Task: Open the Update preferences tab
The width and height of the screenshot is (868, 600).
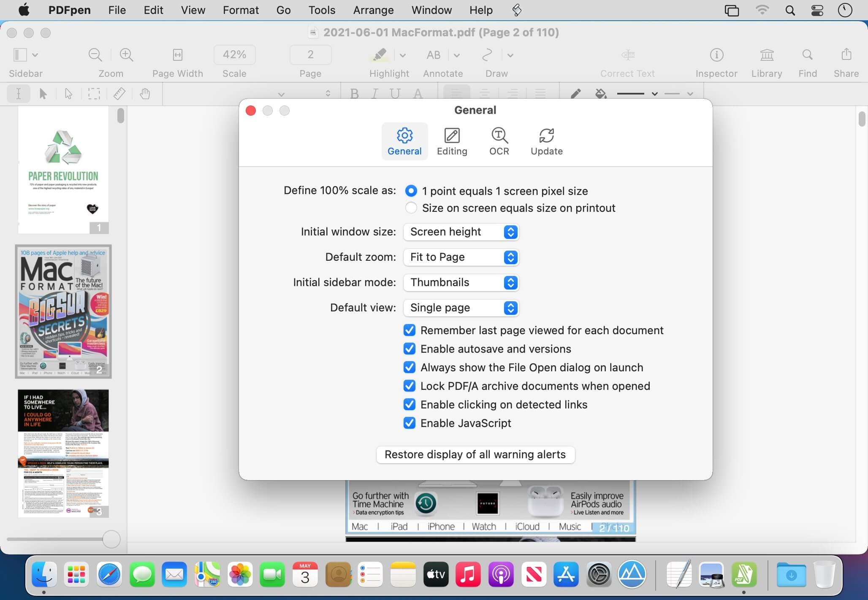Action: (546, 141)
